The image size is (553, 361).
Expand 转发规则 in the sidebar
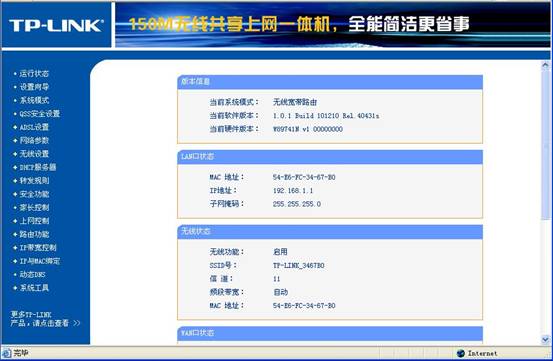34,181
